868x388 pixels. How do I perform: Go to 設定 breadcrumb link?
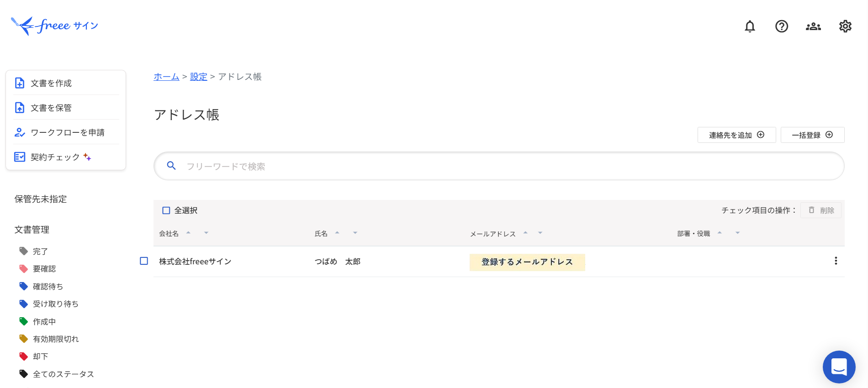coord(199,77)
